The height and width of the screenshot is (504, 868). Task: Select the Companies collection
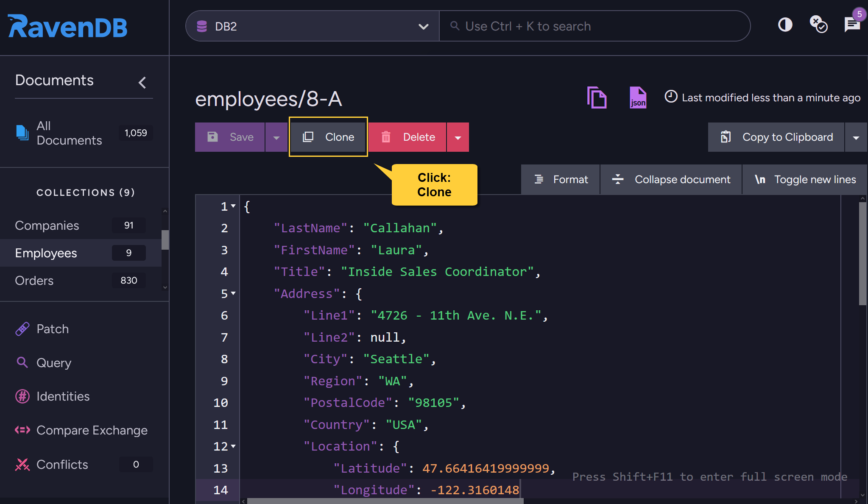click(81, 226)
